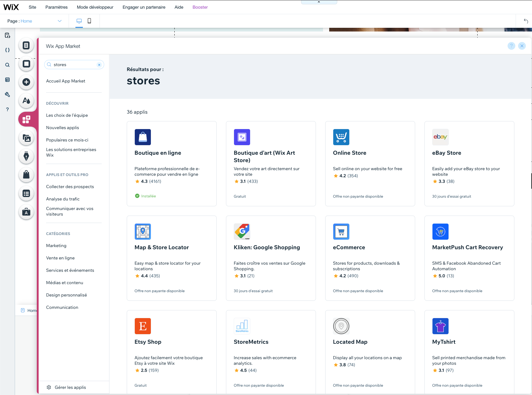Viewport: 532px width, 395px height.
Task: Select Services et événements category
Action: coord(70,270)
